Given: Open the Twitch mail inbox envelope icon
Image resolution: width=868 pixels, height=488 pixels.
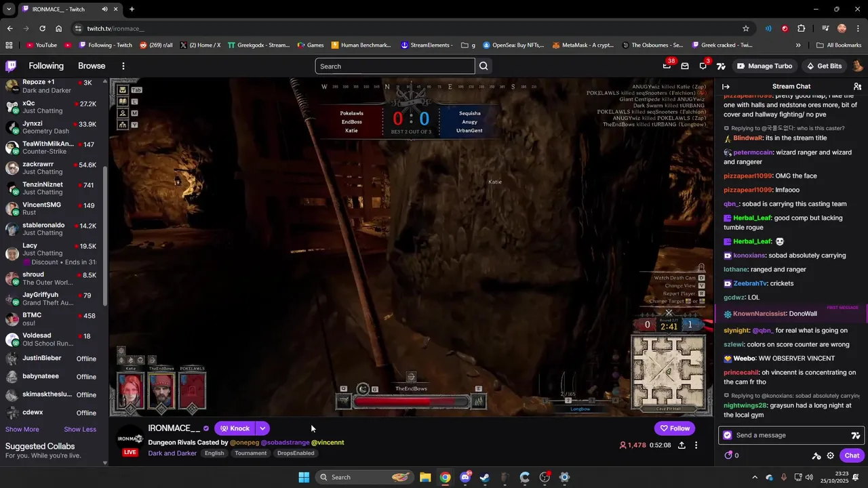Looking at the screenshot, I should (685, 66).
